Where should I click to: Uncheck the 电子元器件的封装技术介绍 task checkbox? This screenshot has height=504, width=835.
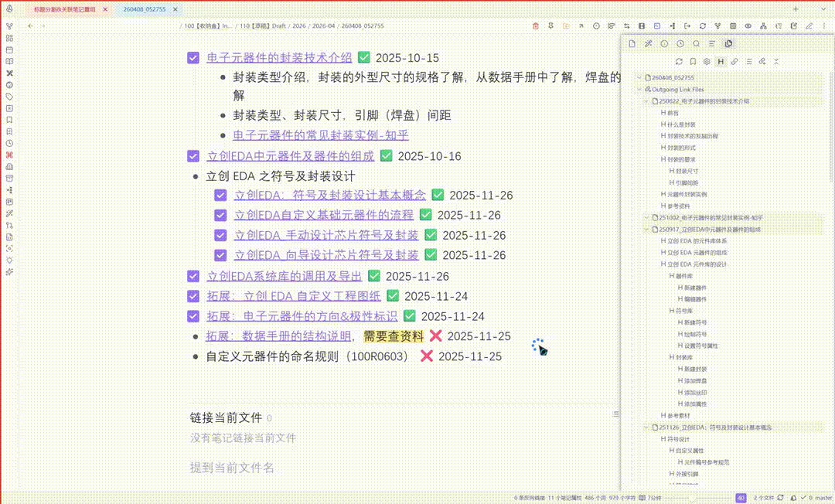pyautogui.click(x=193, y=58)
